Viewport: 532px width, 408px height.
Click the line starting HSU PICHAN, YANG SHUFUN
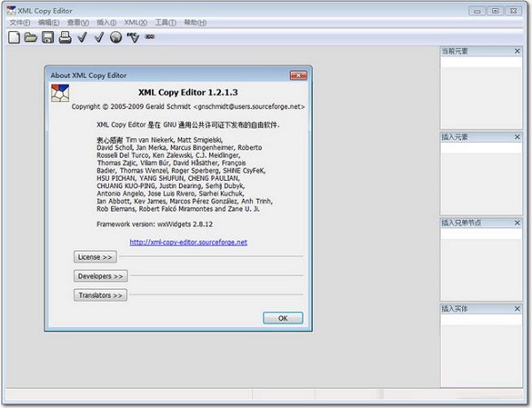click(x=168, y=178)
